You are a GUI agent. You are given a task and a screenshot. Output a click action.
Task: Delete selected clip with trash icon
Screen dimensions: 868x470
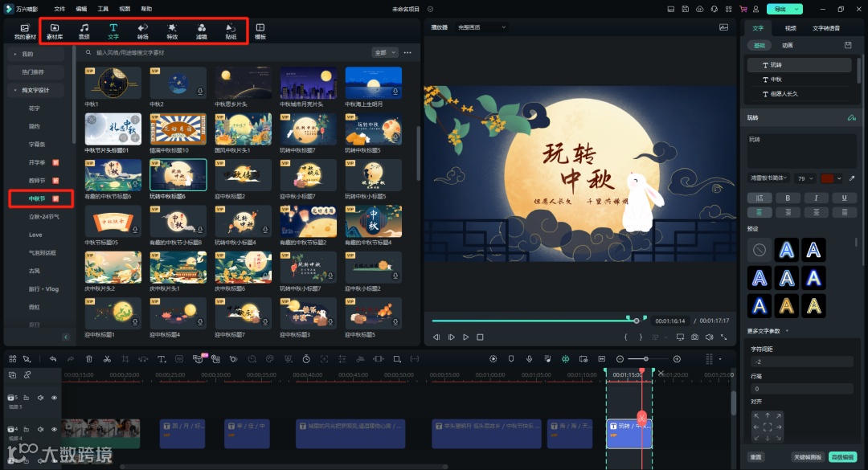tap(88, 359)
